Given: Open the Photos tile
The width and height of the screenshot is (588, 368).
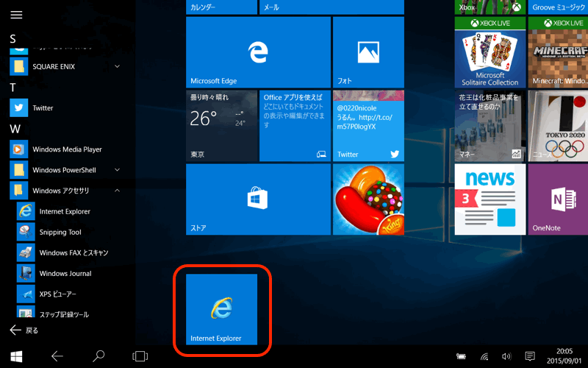Looking at the screenshot, I should (x=367, y=52).
